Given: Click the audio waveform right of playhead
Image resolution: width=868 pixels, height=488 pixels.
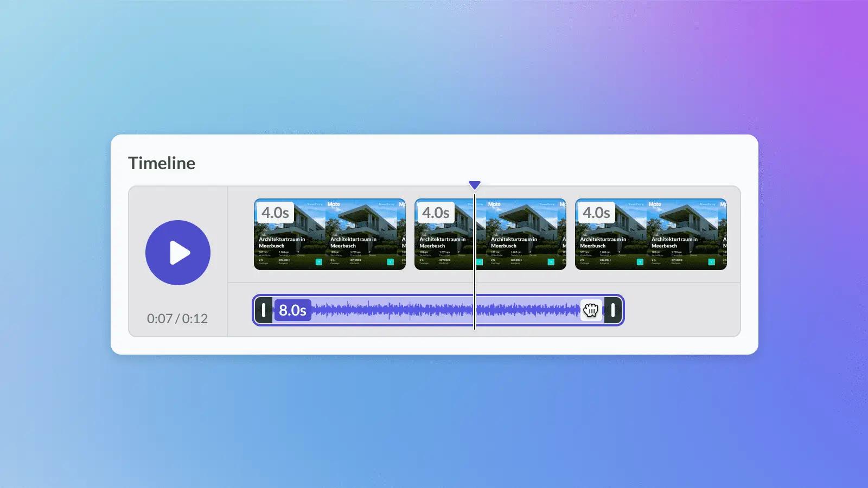Looking at the screenshot, I should [528, 310].
